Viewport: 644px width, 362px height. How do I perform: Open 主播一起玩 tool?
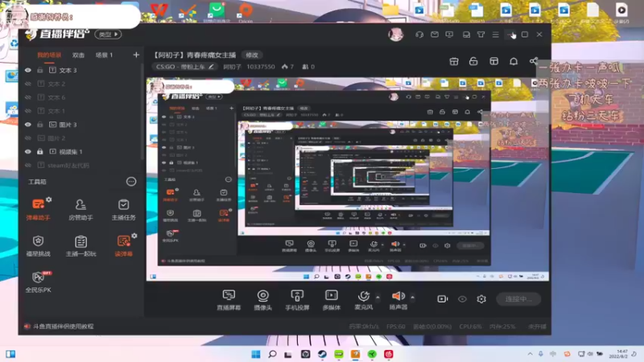pos(80,245)
